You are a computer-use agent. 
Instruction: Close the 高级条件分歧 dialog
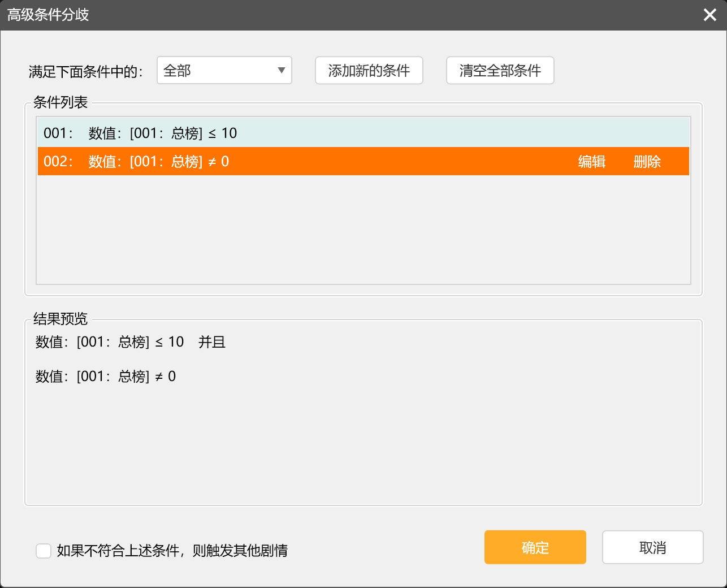(x=709, y=15)
